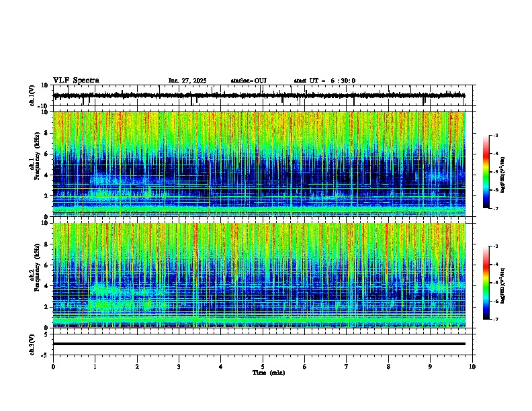Click the ch.2 "Frequency (kHz)" axis label

coord(37,268)
